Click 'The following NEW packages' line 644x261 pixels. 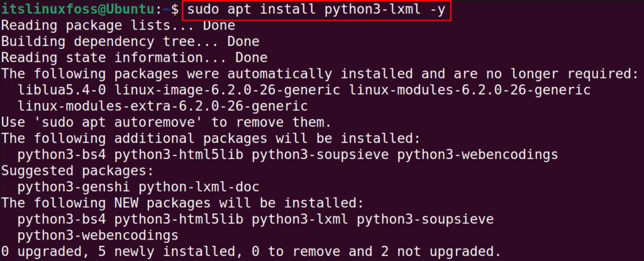click(x=183, y=203)
